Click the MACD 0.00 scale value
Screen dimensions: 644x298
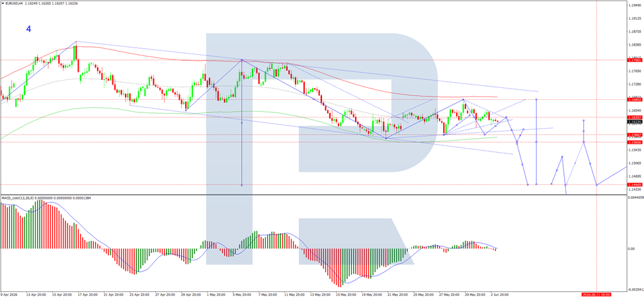[x=633, y=248]
